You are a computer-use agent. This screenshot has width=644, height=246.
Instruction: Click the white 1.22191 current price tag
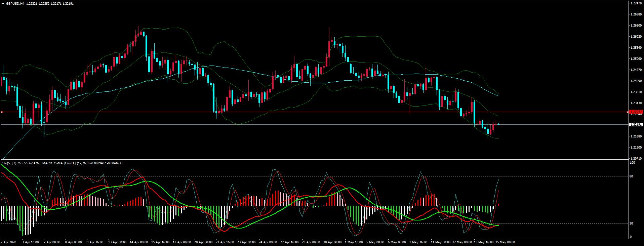[x=636, y=124]
